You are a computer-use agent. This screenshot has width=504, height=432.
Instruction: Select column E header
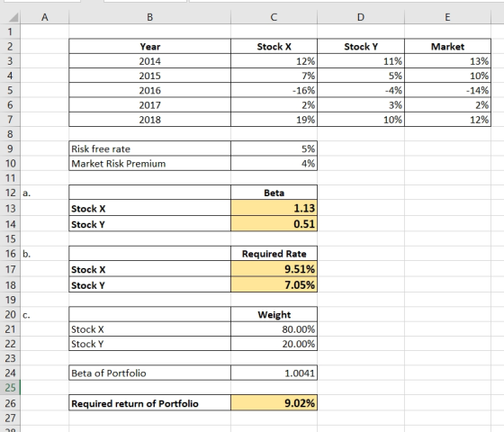point(447,17)
